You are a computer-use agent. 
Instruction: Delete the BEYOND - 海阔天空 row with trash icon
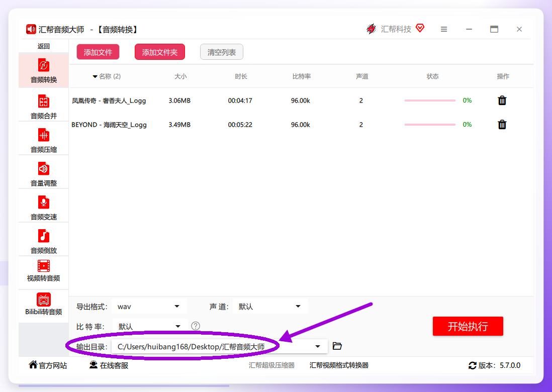pyautogui.click(x=502, y=125)
